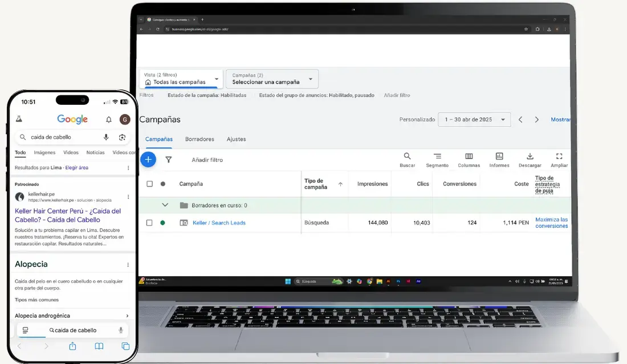Open the 1 – 30 abr de 2025 date dropdown

pyautogui.click(x=474, y=120)
